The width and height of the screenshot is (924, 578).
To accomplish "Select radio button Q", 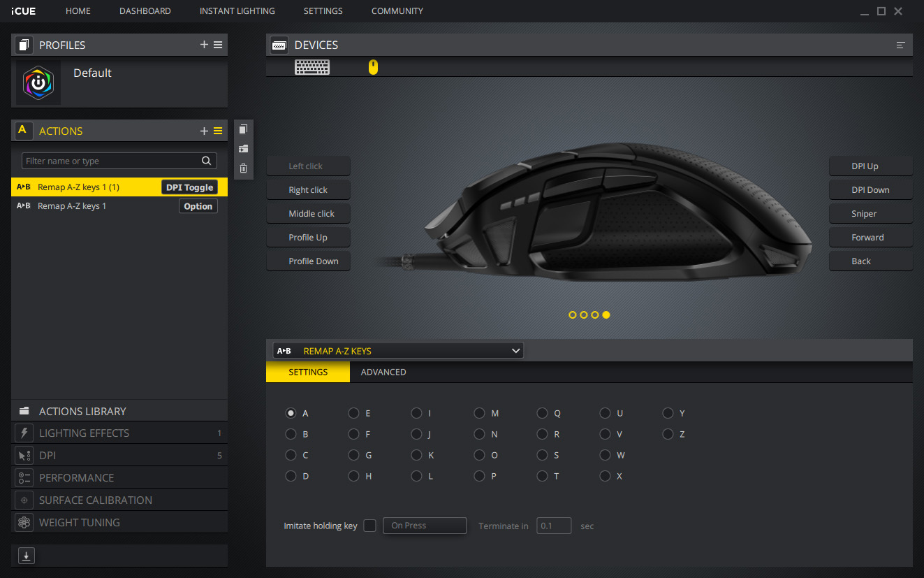I will pos(542,413).
